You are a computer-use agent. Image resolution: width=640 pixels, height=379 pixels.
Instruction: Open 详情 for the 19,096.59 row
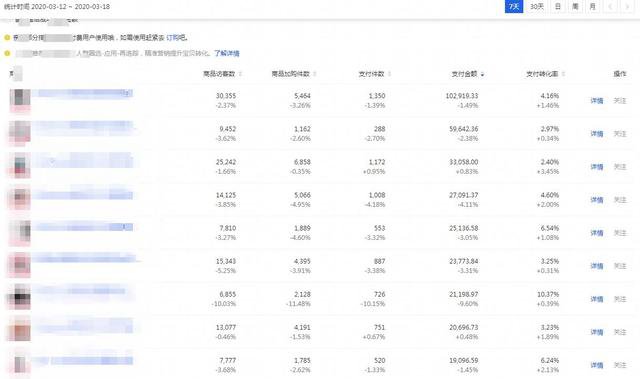coord(597,365)
